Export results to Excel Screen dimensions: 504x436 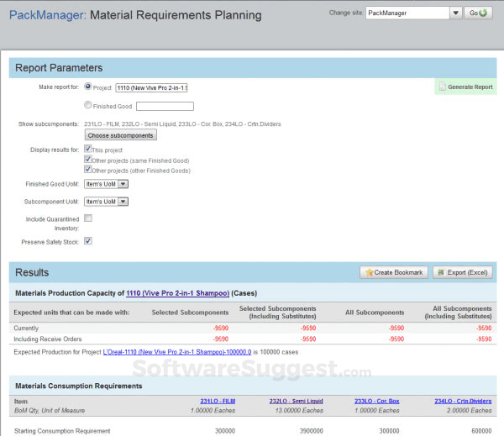click(x=464, y=273)
